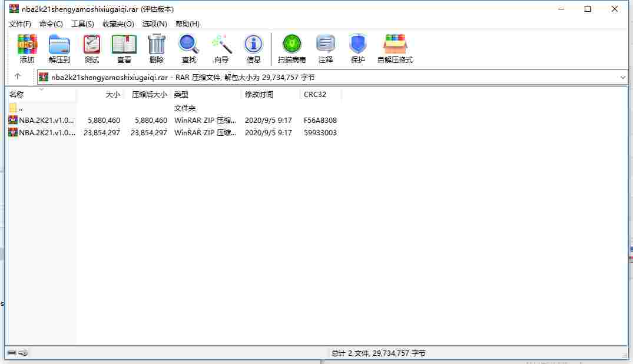Minimize the WinRAR window
The image size is (633, 364).
tap(561, 9)
